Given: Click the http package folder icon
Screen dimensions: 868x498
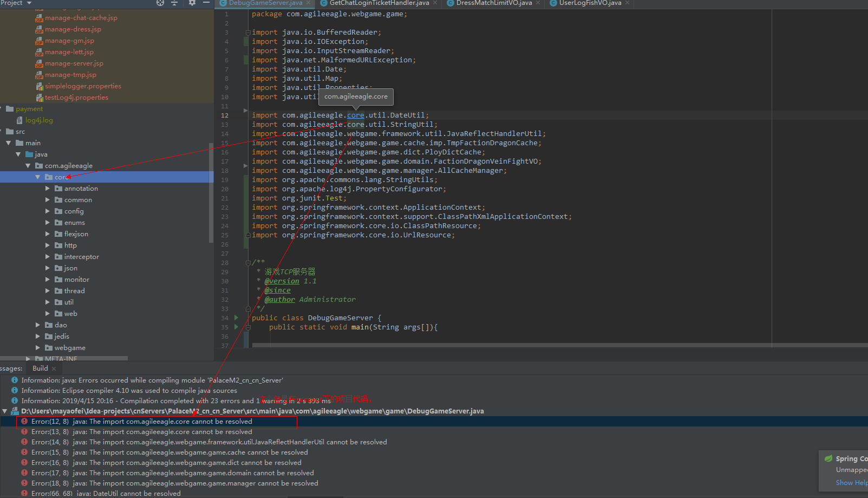Looking at the screenshot, I should click(x=58, y=245).
